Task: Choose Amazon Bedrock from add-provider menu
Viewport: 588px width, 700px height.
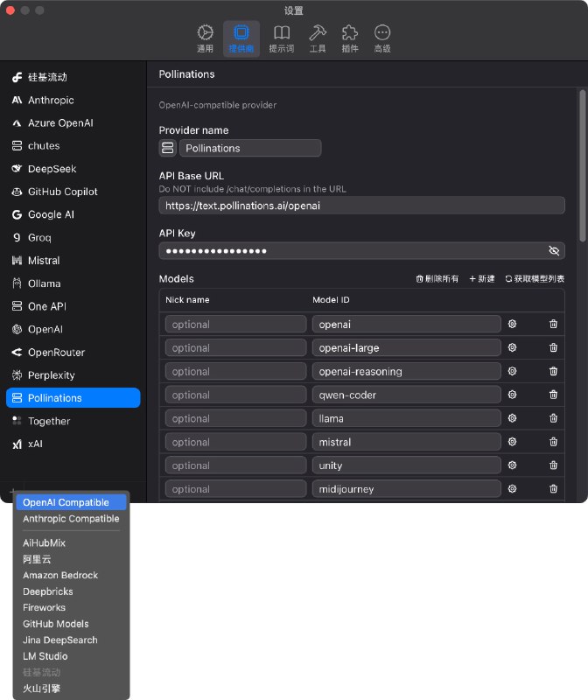Action: coord(71,575)
